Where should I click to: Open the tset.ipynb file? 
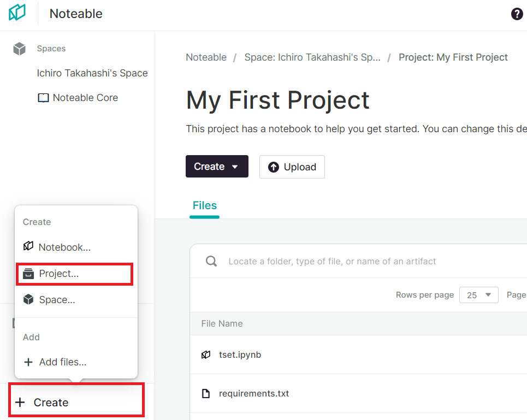pyautogui.click(x=240, y=355)
